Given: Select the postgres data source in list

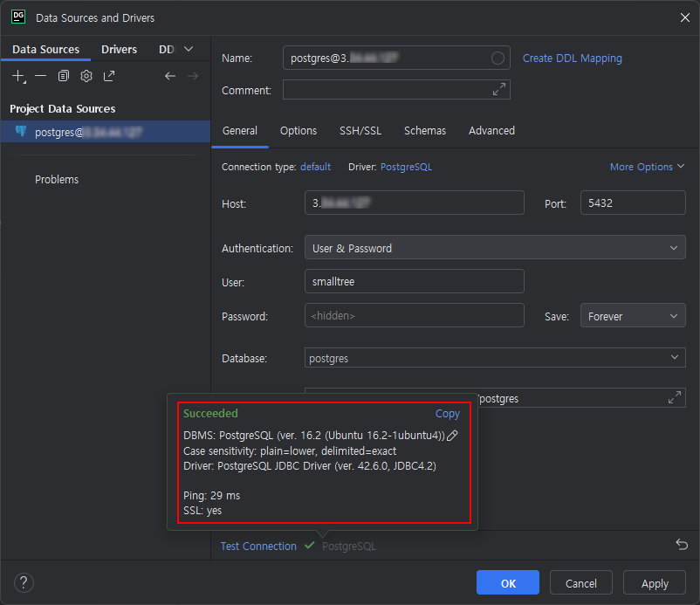Looking at the screenshot, I should (106, 132).
